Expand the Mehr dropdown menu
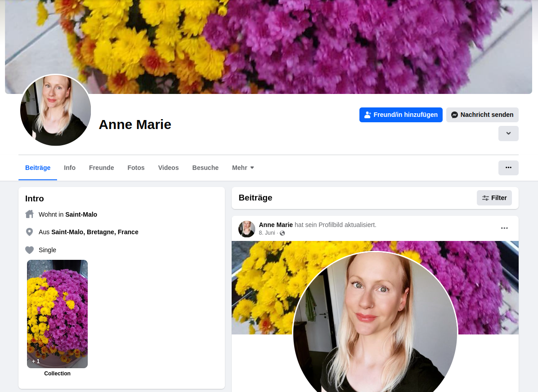This screenshot has width=538, height=392. 243,168
